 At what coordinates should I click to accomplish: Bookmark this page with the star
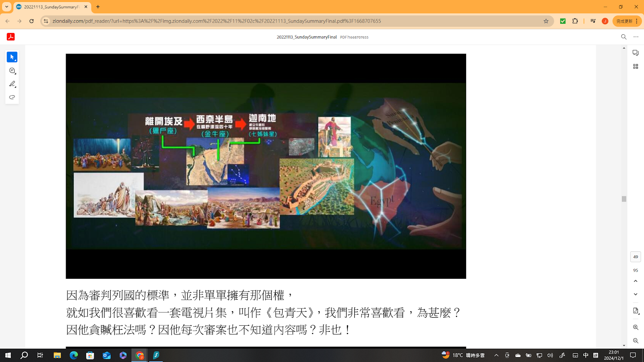click(x=546, y=21)
